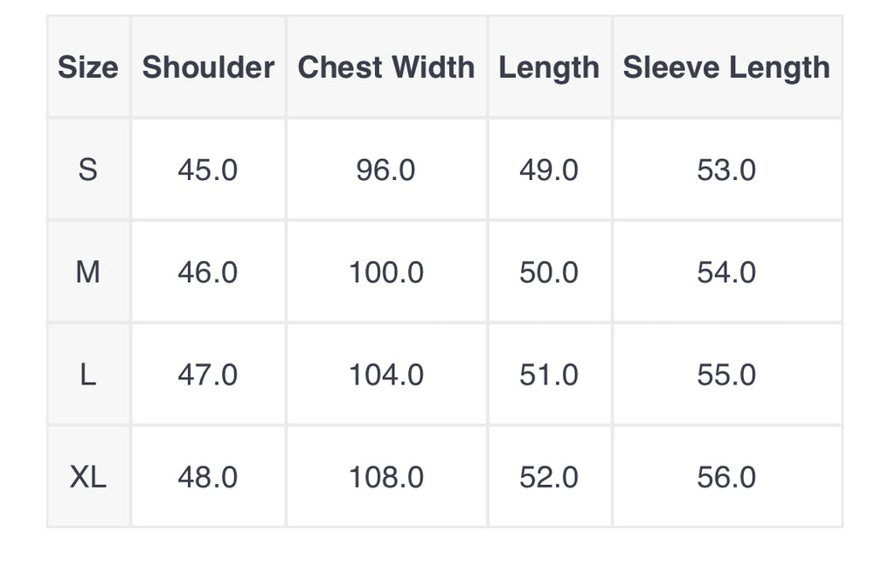Click chest width value 100.0
The width and height of the screenshot is (895, 588).
click(386, 273)
